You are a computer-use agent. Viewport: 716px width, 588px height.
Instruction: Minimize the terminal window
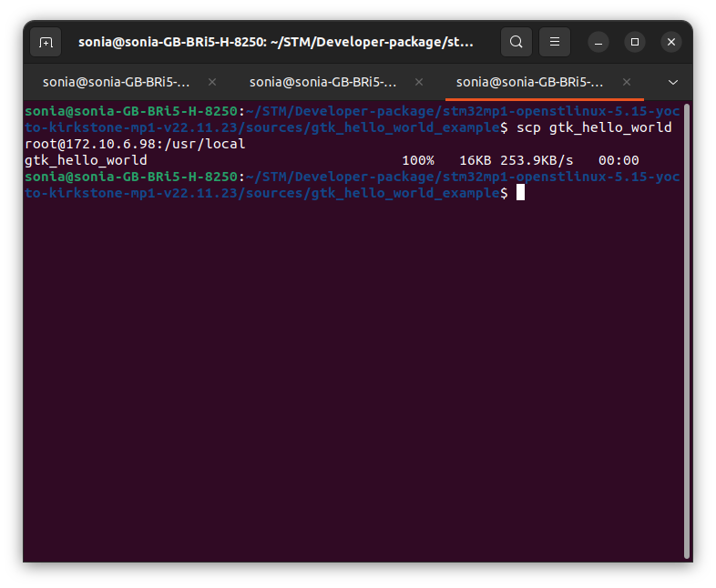[x=598, y=42]
